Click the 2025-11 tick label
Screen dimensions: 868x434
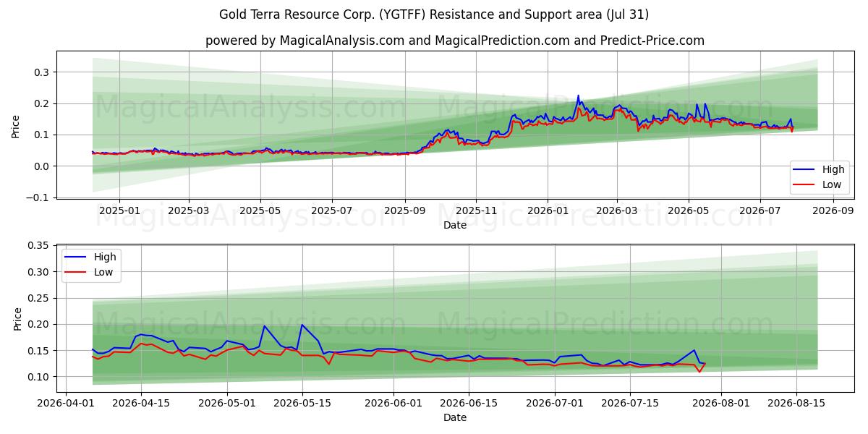[476, 210]
